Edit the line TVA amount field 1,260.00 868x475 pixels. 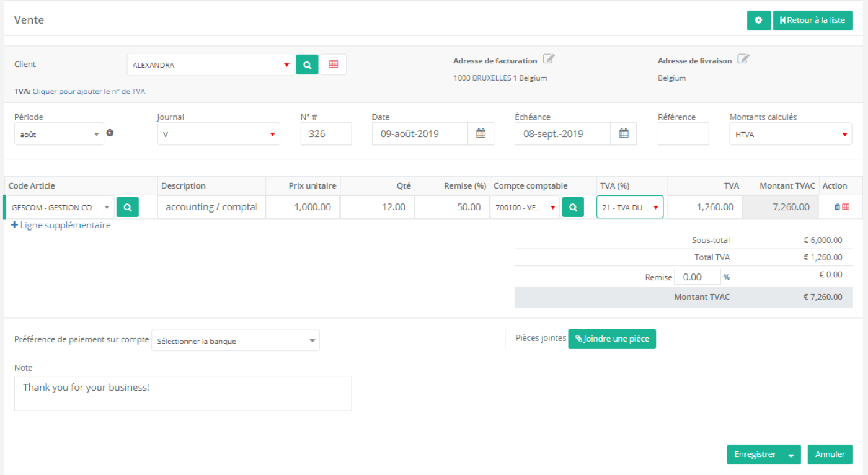[x=705, y=207]
